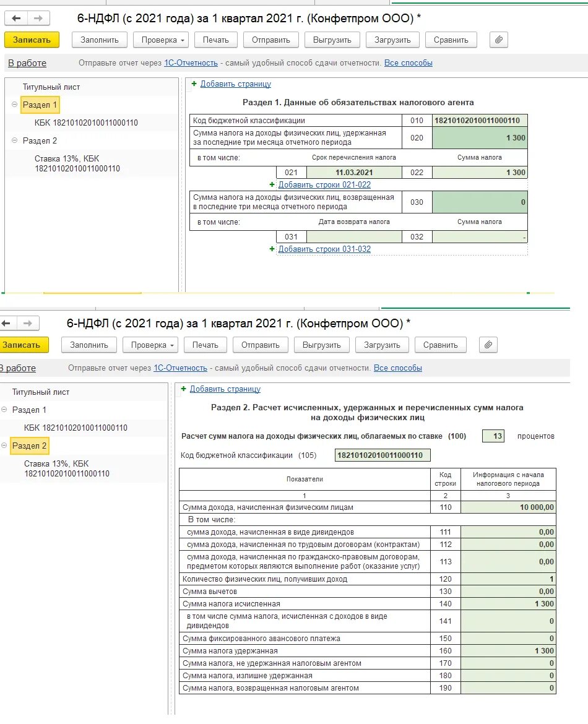The image size is (588, 724).
Task: Select КБК 18210102010011000110 in the lower tree
Action: point(76,428)
